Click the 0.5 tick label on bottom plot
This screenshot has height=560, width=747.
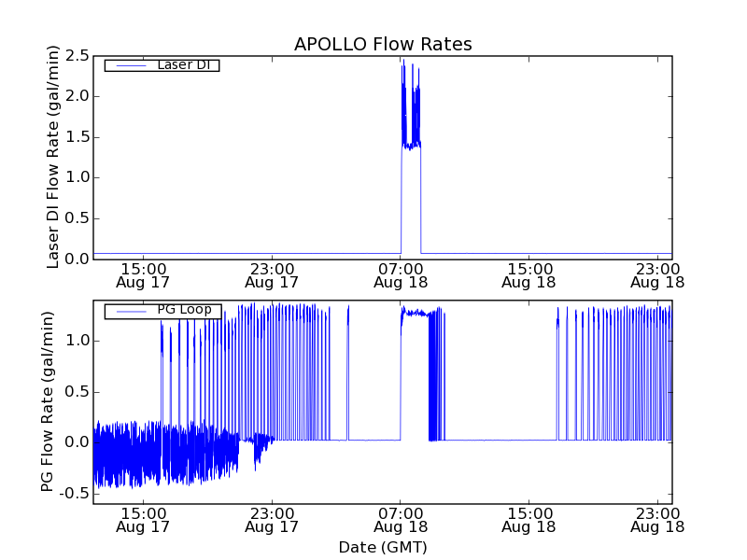(x=78, y=392)
